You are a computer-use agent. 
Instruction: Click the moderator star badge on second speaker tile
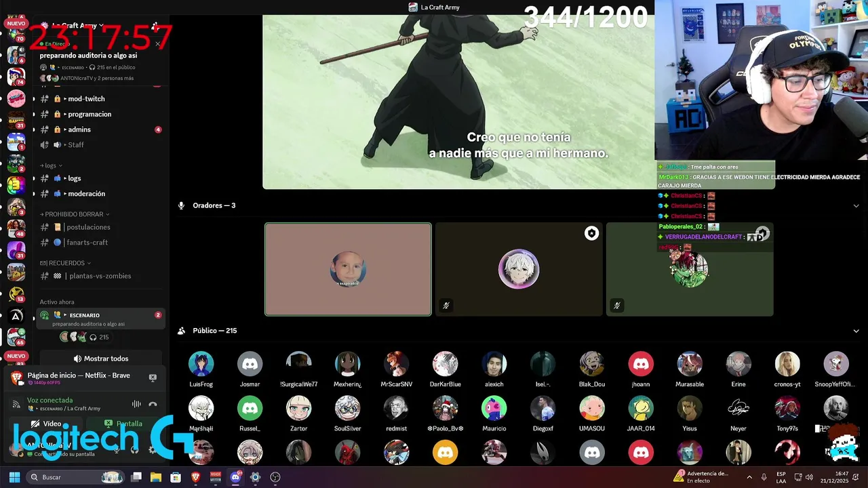coord(591,234)
